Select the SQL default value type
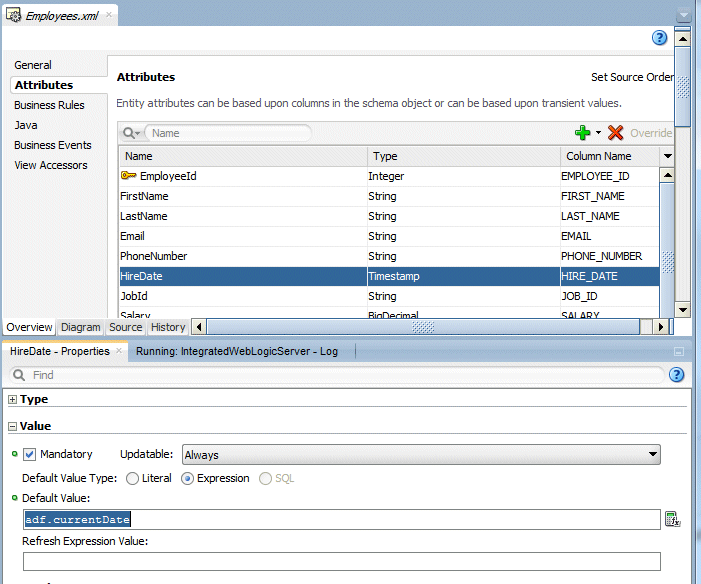 (x=265, y=478)
